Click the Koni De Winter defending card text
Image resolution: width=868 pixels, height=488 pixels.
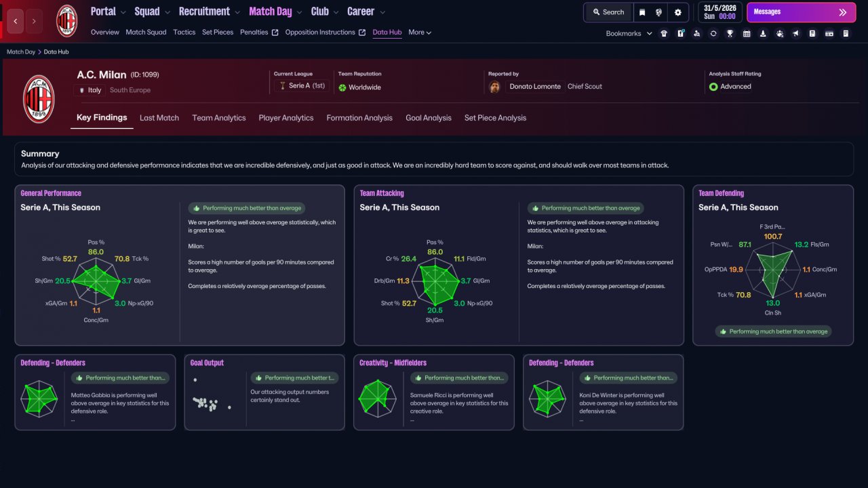coord(629,403)
